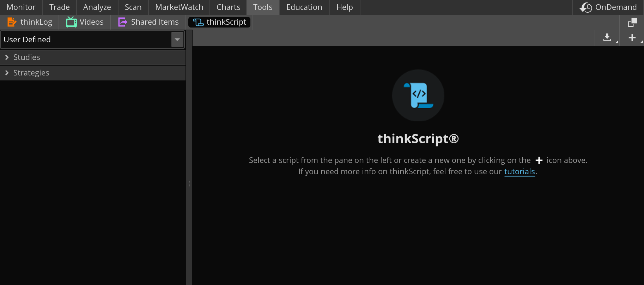Create a new script with plus icon
The image size is (644, 285).
coord(632,37)
